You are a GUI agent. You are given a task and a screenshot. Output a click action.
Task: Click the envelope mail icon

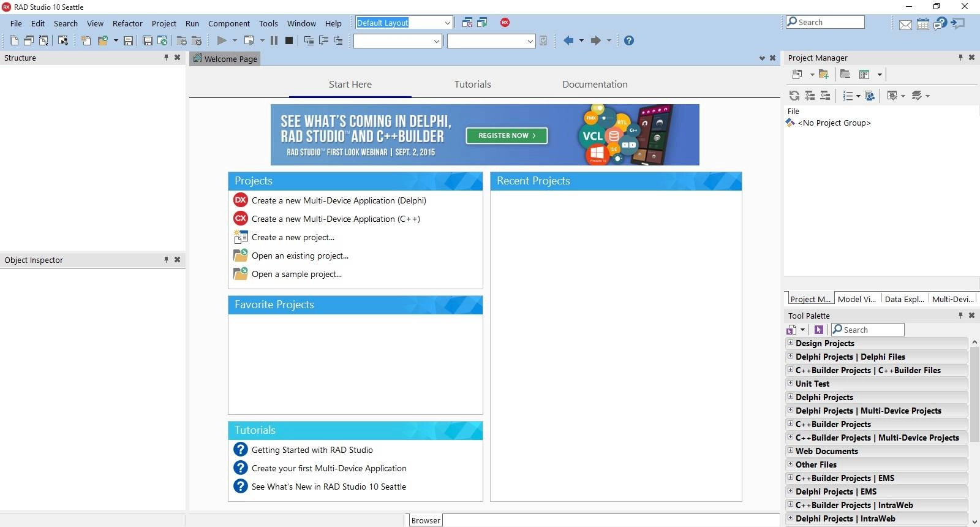coord(905,25)
